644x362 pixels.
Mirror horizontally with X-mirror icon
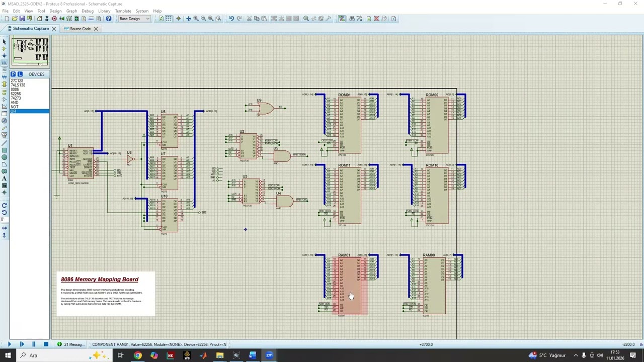coord(4,228)
